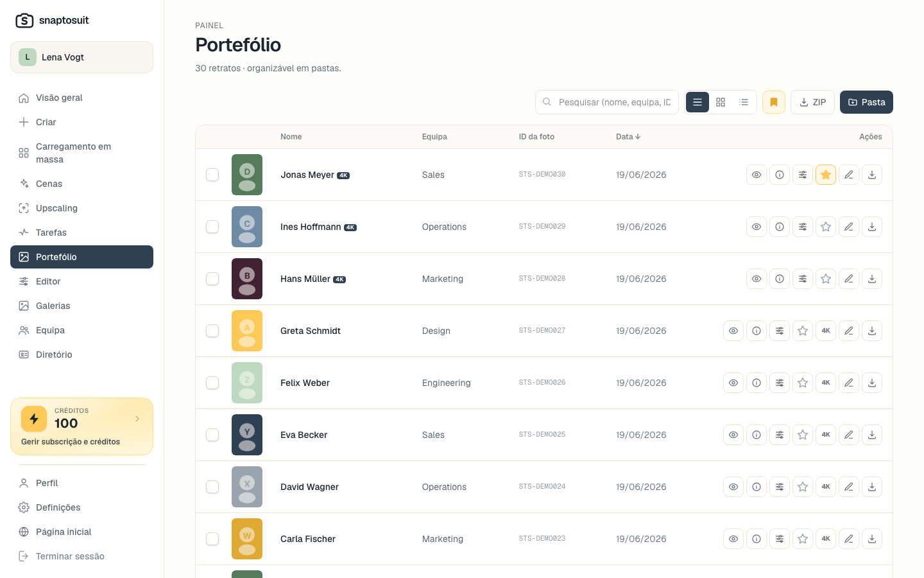
Task: Create a new Pasta folder
Action: pyautogui.click(x=866, y=102)
